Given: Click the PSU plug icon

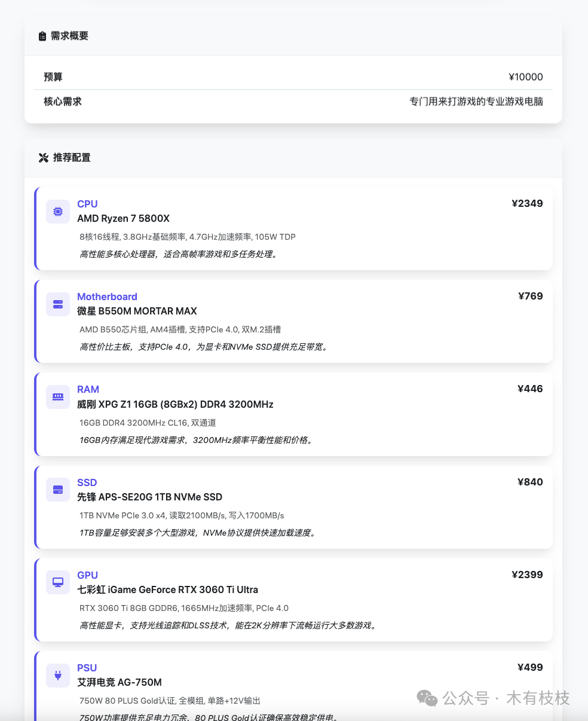Looking at the screenshot, I should click(x=58, y=676).
